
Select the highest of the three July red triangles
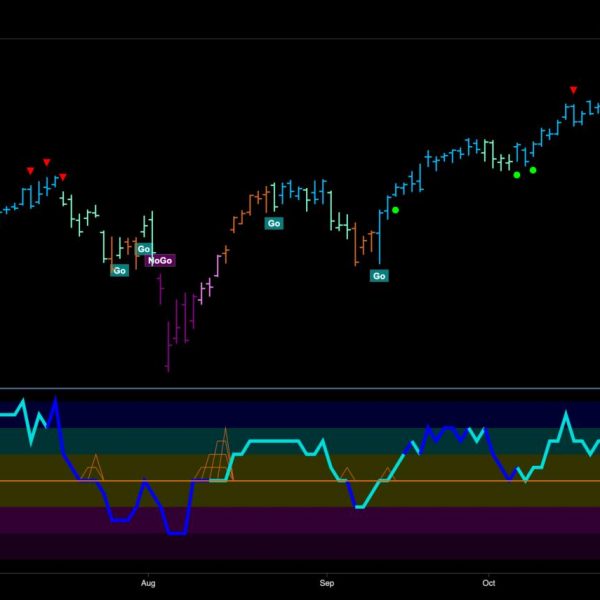tap(47, 162)
